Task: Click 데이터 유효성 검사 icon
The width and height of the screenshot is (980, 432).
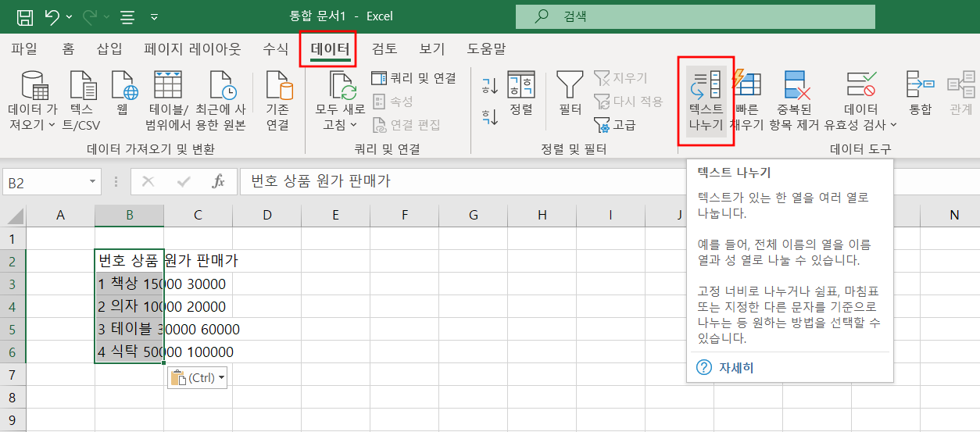Action: [x=861, y=84]
